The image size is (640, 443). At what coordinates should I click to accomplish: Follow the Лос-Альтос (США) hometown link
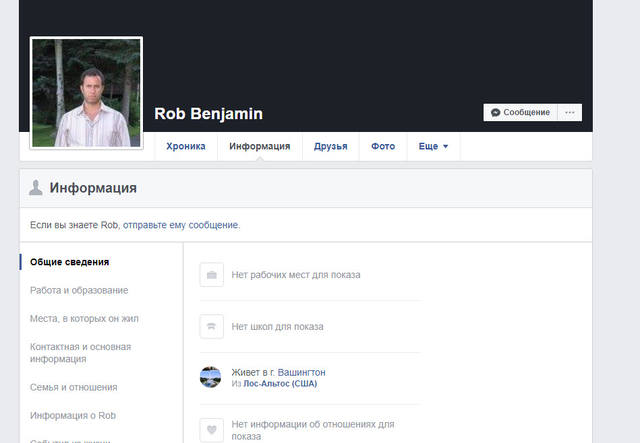coord(280,384)
